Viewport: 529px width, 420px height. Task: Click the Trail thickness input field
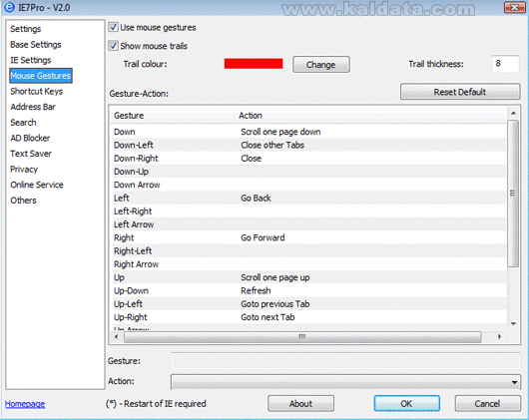point(505,64)
